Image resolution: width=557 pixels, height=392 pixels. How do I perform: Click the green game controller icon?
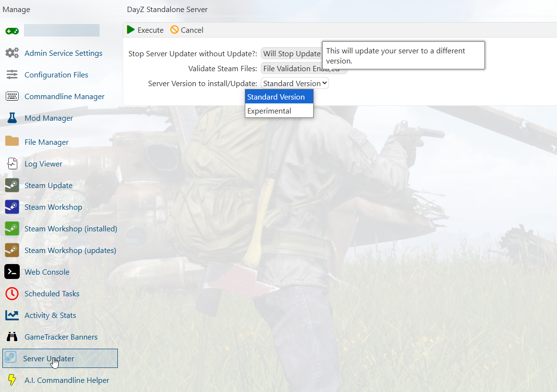pyautogui.click(x=12, y=31)
